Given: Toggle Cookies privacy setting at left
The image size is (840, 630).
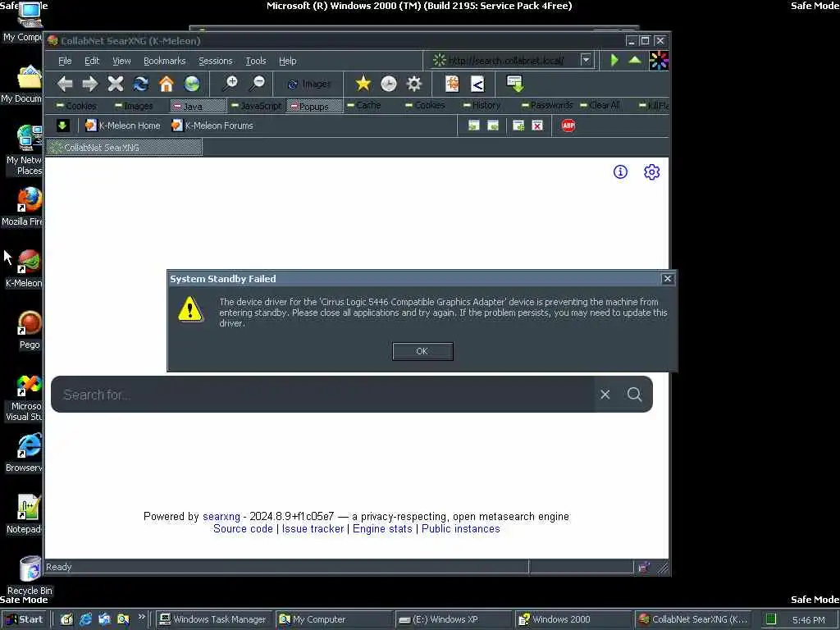Looking at the screenshot, I should tap(76, 106).
